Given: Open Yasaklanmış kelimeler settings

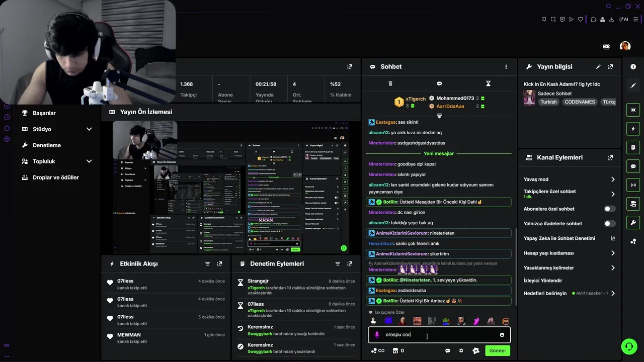Looking at the screenshot, I should pyautogui.click(x=570, y=268).
